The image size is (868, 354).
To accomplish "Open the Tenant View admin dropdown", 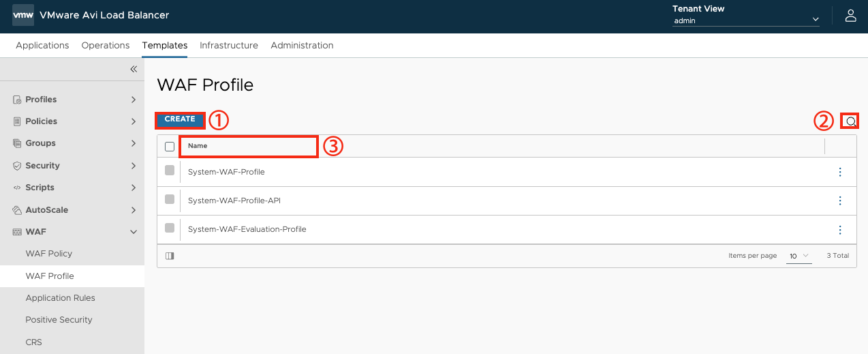I will pyautogui.click(x=745, y=20).
